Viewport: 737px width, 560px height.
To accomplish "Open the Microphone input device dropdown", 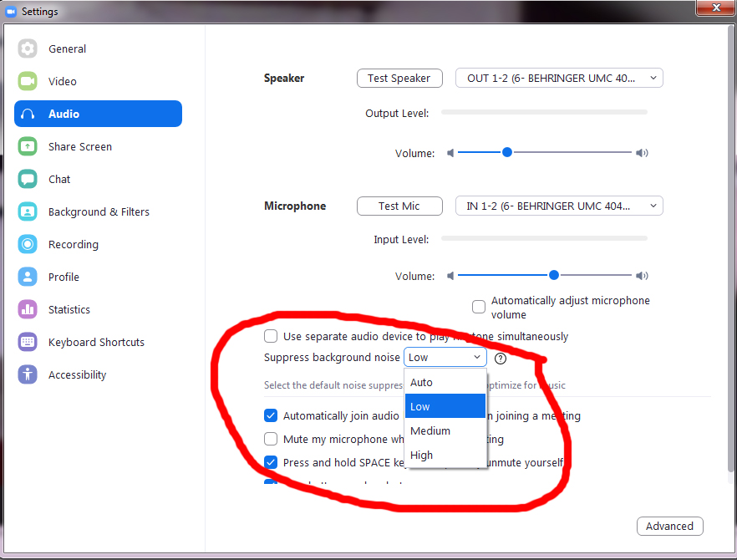I will tap(558, 206).
